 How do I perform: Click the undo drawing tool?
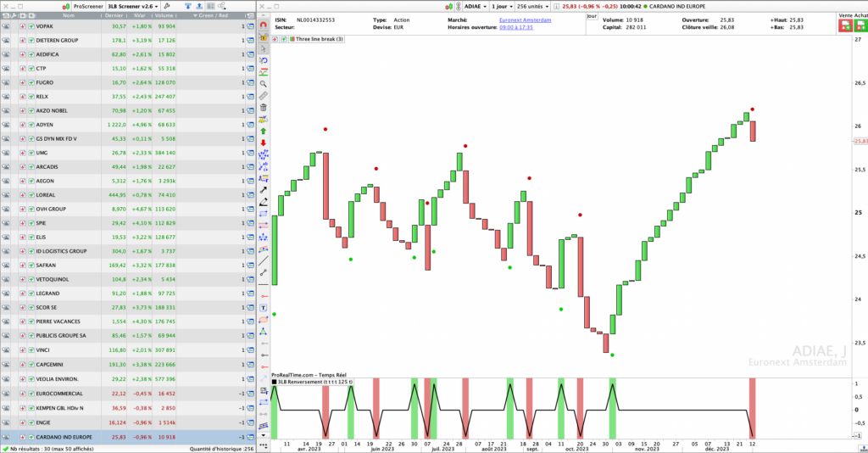[264, 60]
